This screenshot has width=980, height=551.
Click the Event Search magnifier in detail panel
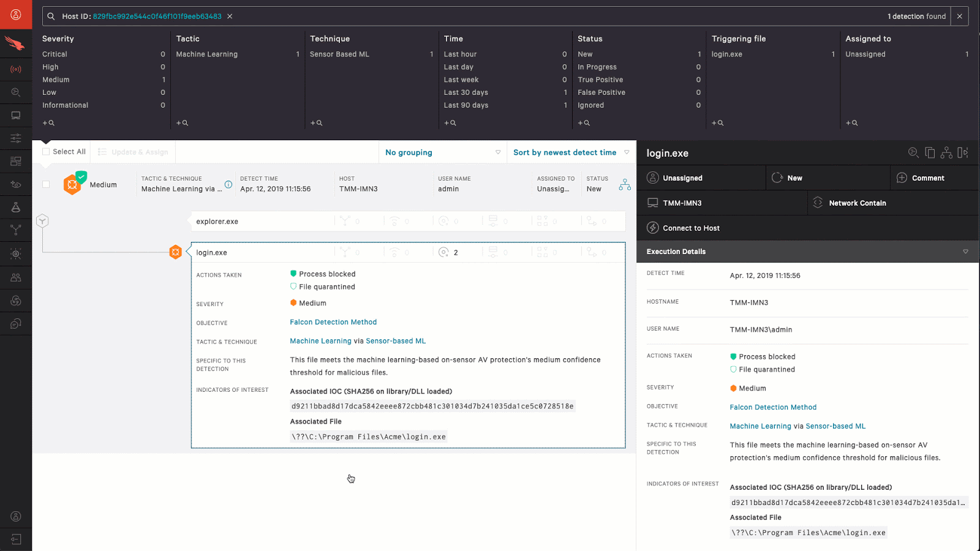click(913, 152)
